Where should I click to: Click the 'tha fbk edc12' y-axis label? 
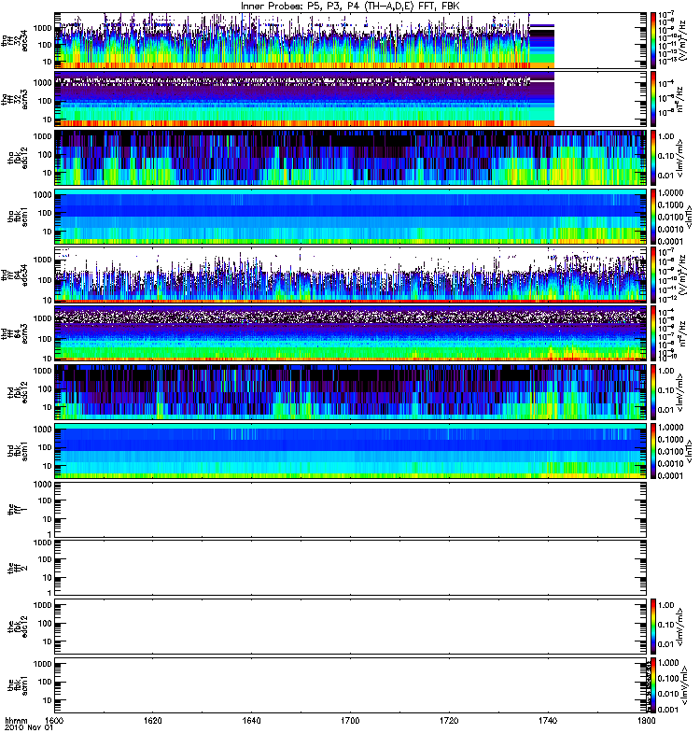click(18, 158)
